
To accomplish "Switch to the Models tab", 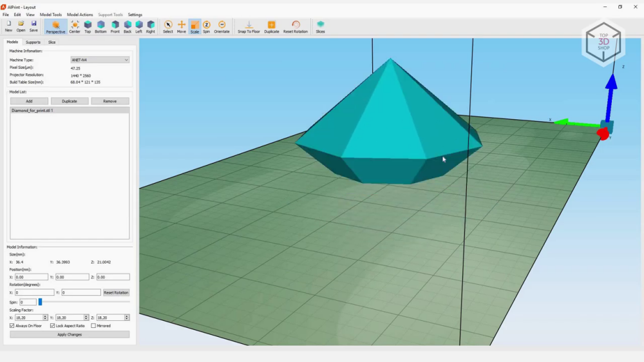I will point(12,42).
